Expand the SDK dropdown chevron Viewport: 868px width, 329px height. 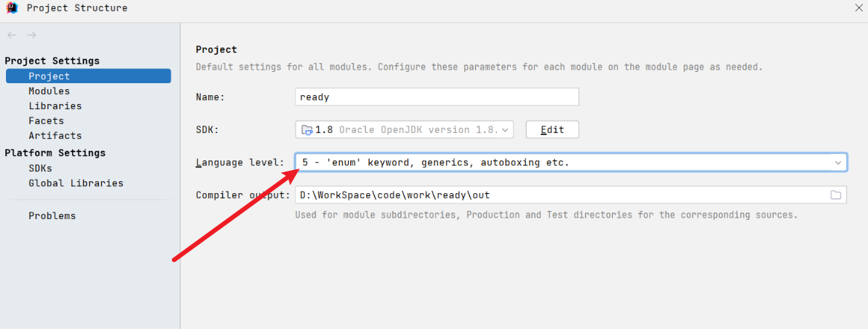[x=506, y=130]
